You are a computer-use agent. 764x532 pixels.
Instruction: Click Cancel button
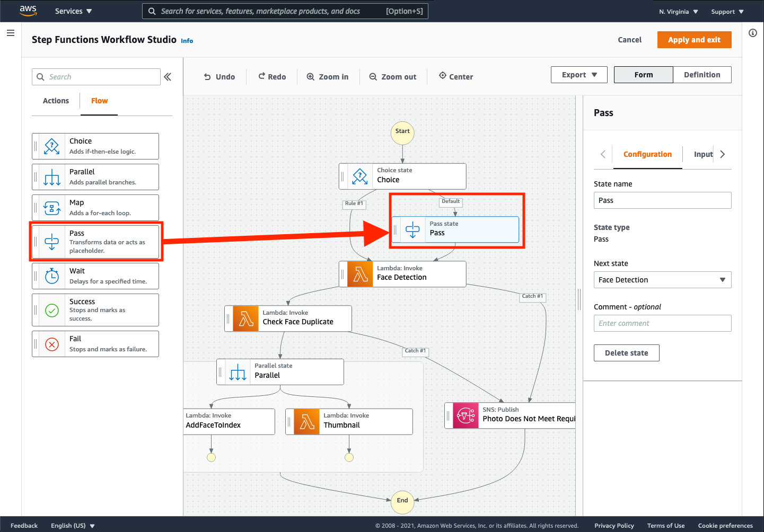[629, 40]
